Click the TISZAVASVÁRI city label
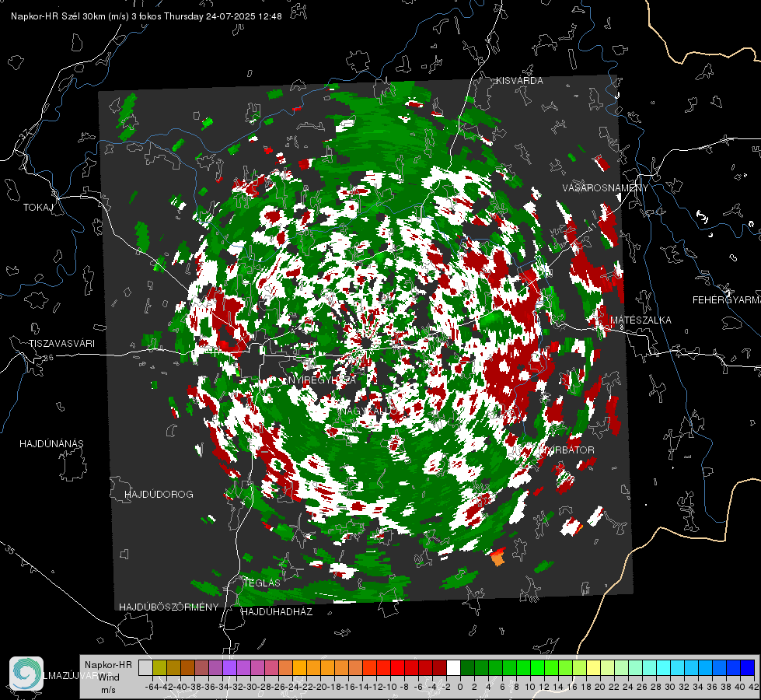Image resolution: width=761 pixels, height=700 pixels. (x=61, y=344)
